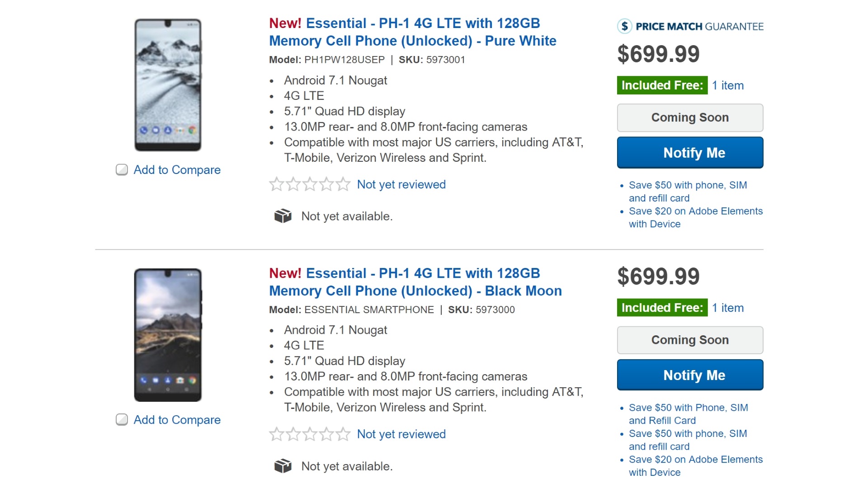Click Coming Soon button for Black Moon phone
This screenshot has width=868, height=488.
pos(690,340)
